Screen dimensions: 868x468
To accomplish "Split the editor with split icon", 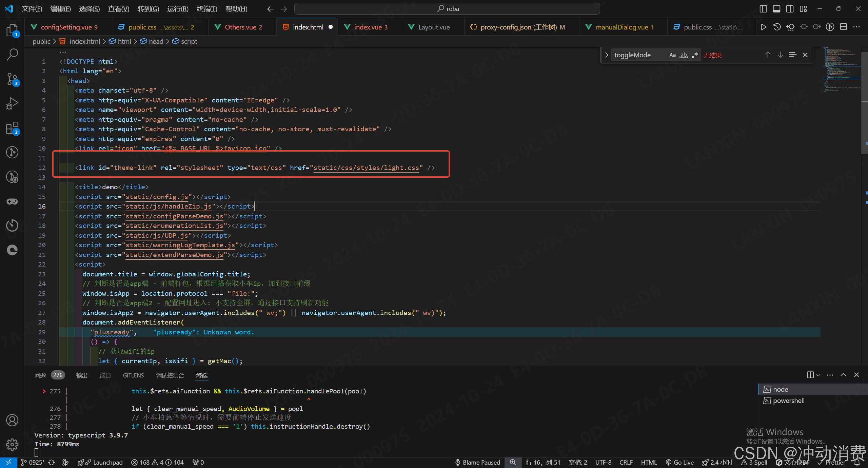I will coord(843,27).
